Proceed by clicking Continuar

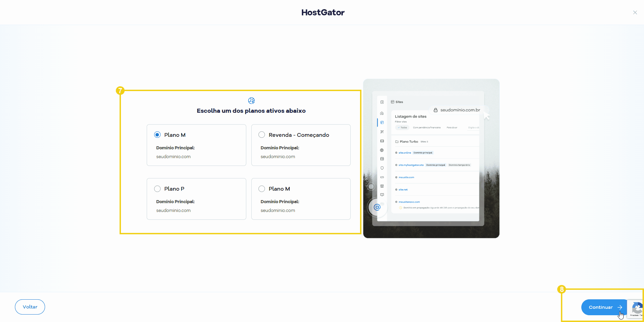pyautogui.click(x=605, y=307)
